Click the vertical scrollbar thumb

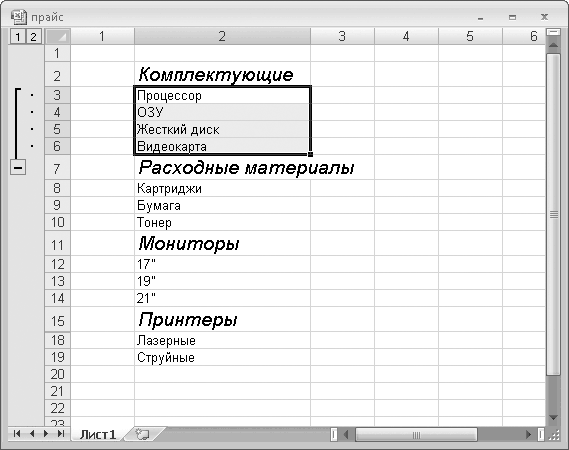tap(553, 214)
